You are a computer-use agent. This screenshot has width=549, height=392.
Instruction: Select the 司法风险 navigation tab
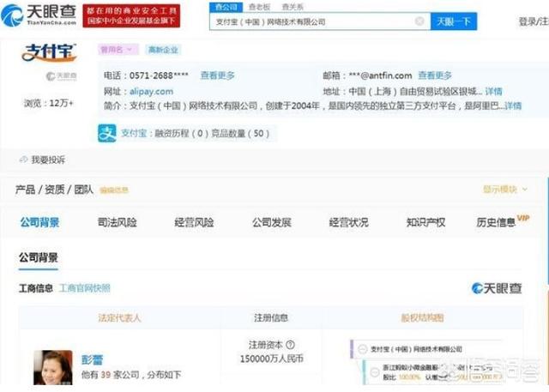[118, 222]
